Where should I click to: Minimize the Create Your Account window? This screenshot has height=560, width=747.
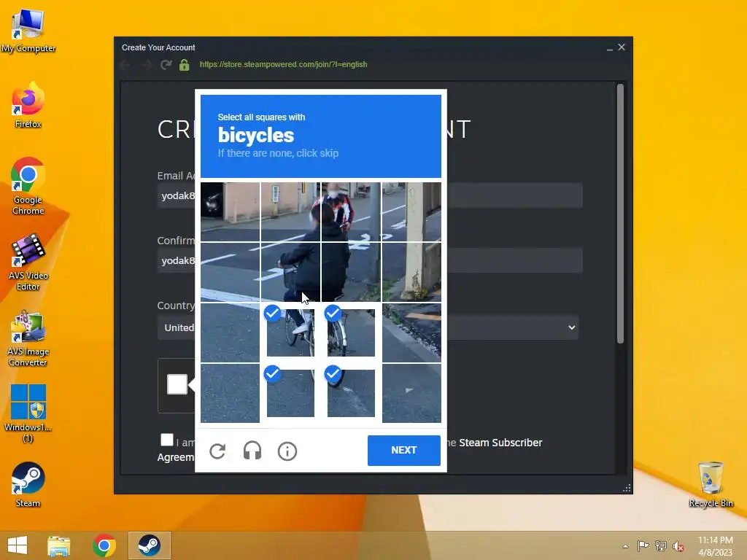[609, 47]
